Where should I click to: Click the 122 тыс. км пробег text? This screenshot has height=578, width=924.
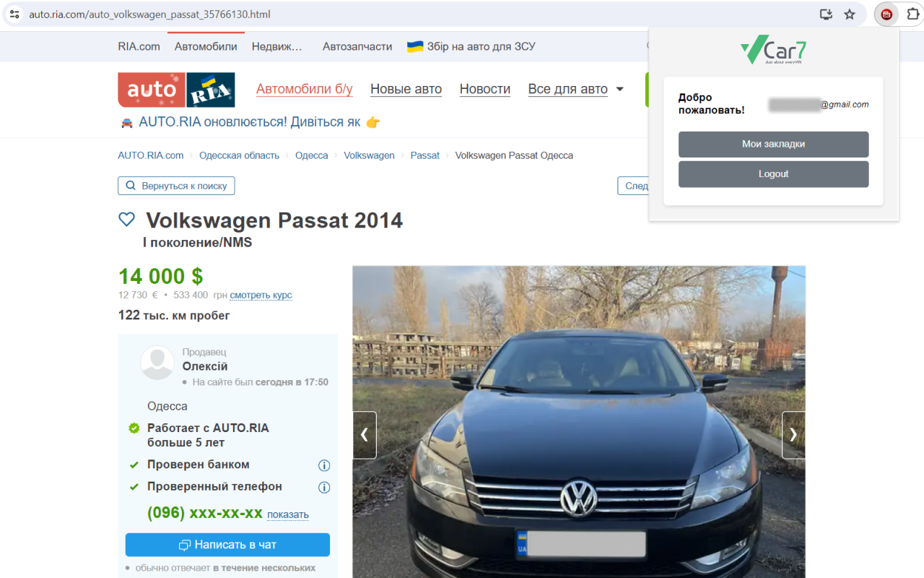pyautogui.click(x=174, y=315)
